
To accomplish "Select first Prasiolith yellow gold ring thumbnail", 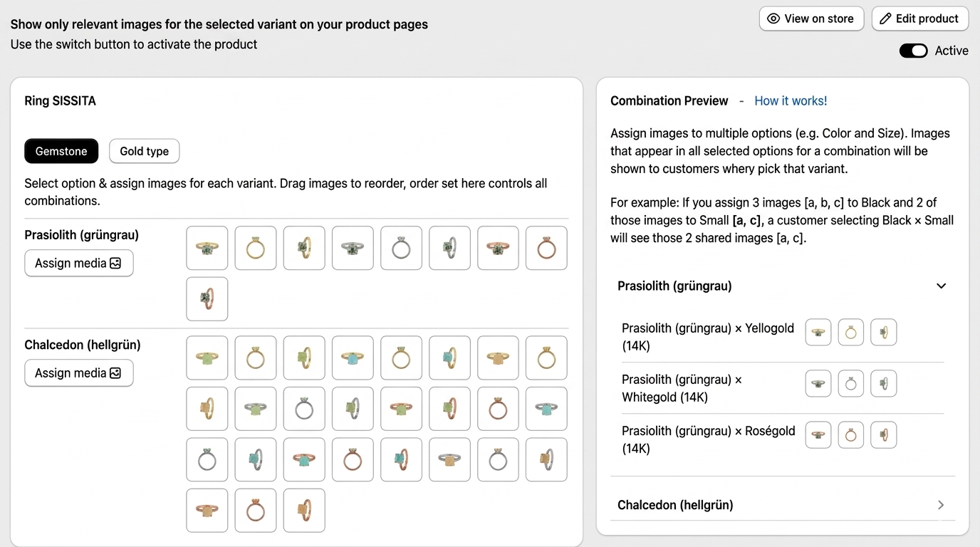I will click(x=207, y=248).
